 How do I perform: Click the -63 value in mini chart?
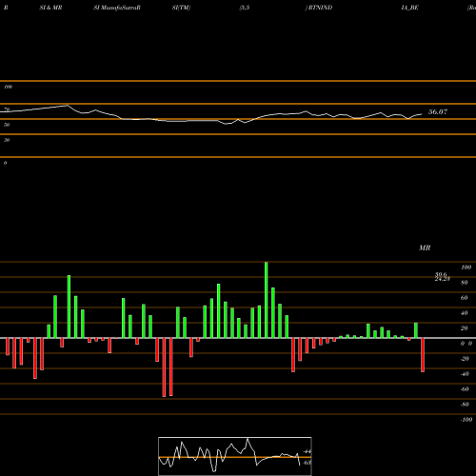pos(307,463)
